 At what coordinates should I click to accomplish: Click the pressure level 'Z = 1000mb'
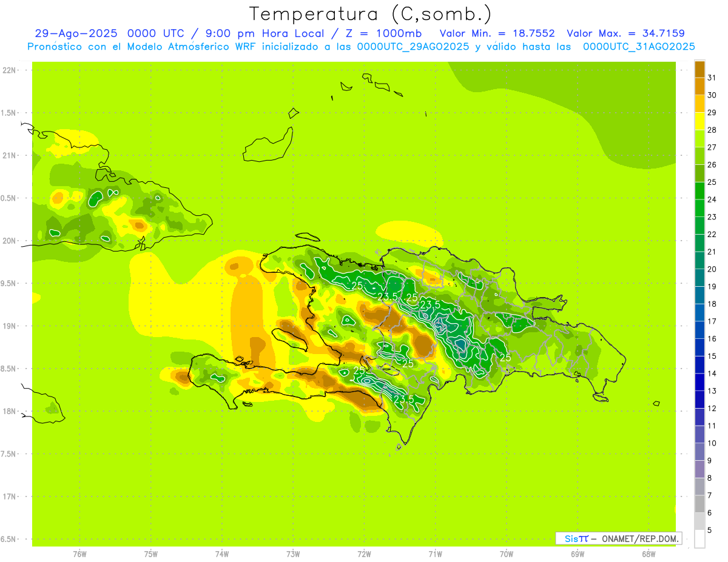pos(383,33)
